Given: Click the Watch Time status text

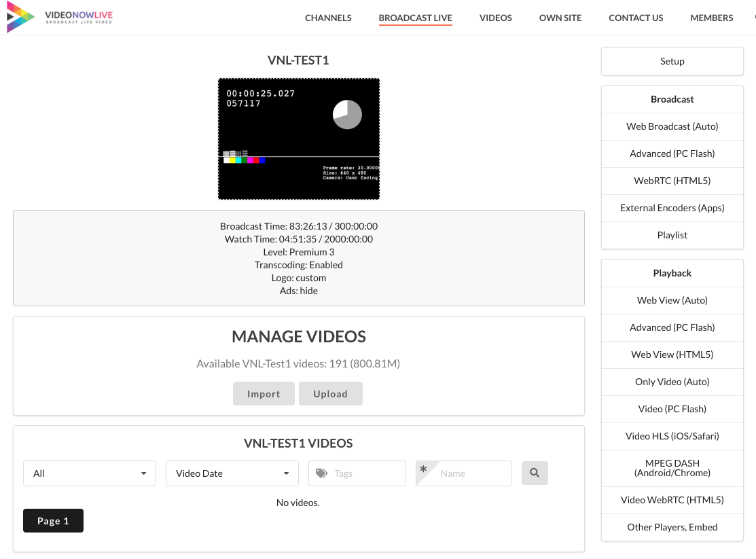Looking at the screenshot, I should pos(299,239).
